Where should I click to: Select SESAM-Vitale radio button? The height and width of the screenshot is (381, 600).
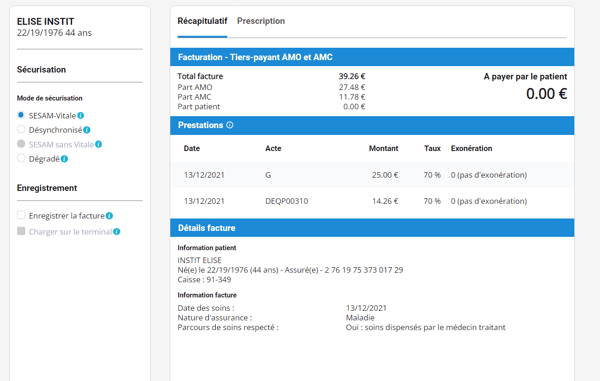[x=21, y=115]
